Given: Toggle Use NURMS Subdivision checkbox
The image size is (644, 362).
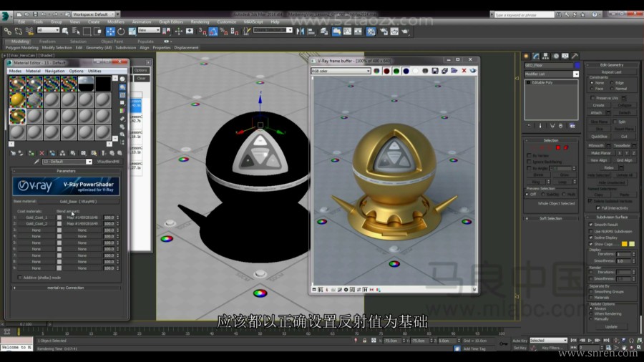Looking at the screenshot, I should click(x=590, y=231).
